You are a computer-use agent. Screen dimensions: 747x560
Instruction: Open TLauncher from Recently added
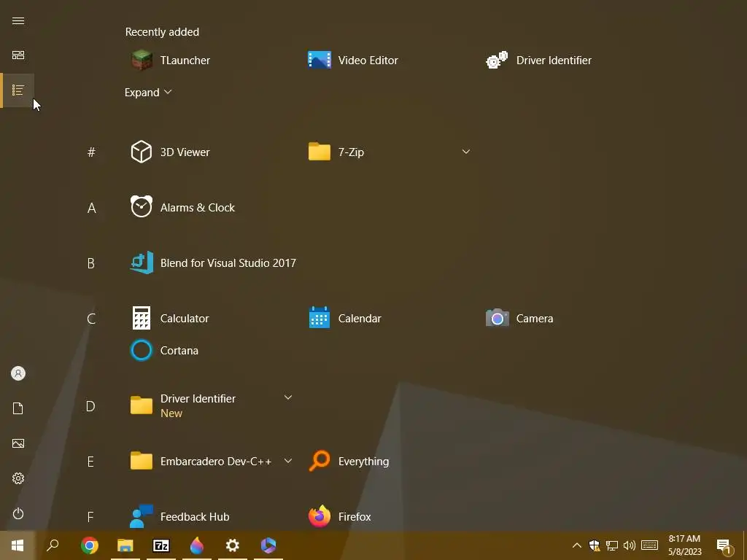click(171, 61)
